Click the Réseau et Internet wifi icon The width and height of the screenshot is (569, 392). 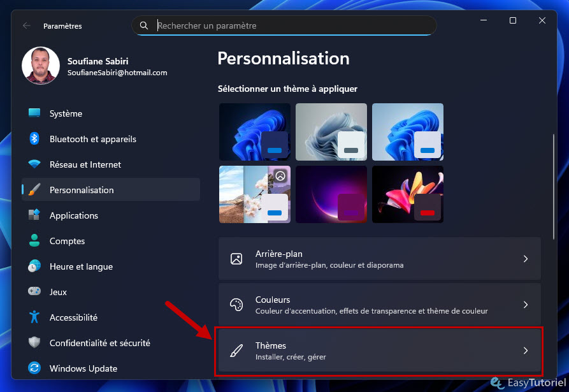pyautogui.click(x=34, y=164)
